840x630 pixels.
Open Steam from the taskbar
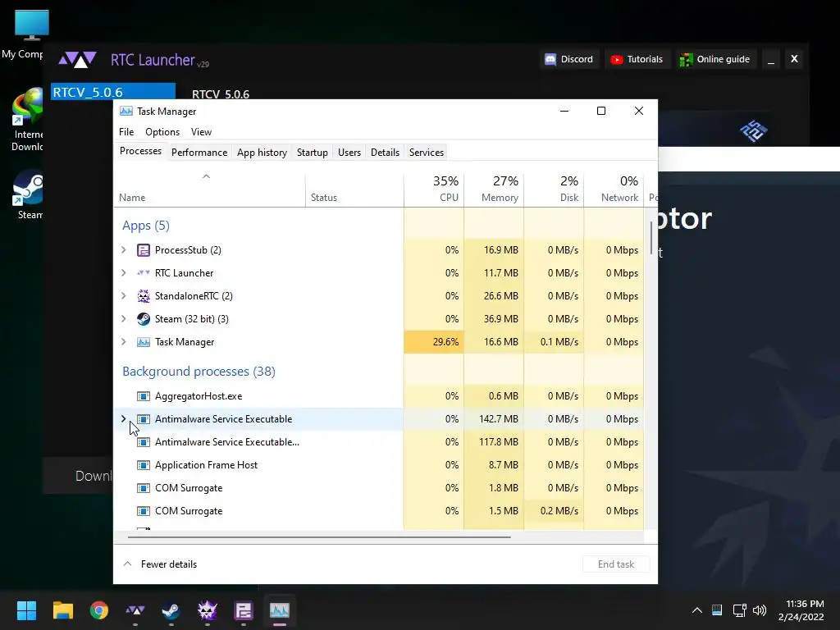click(x=171, y=610)
